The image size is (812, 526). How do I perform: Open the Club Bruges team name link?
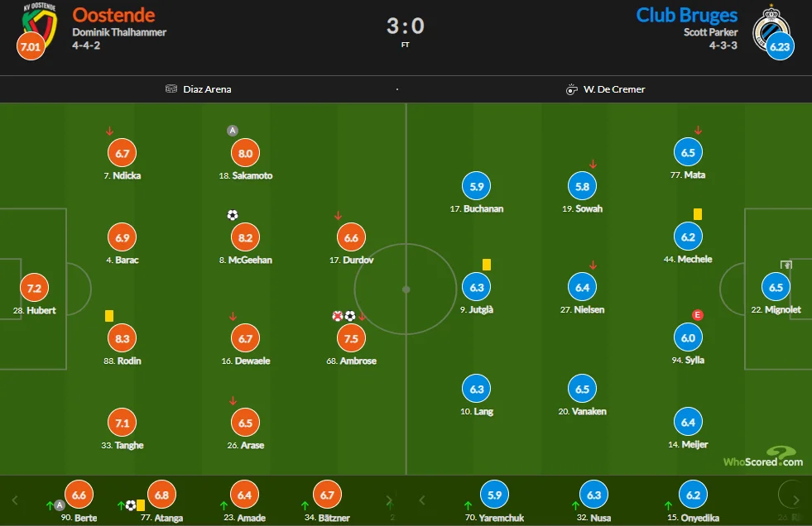pyautogui.click(x=686, y=15)
